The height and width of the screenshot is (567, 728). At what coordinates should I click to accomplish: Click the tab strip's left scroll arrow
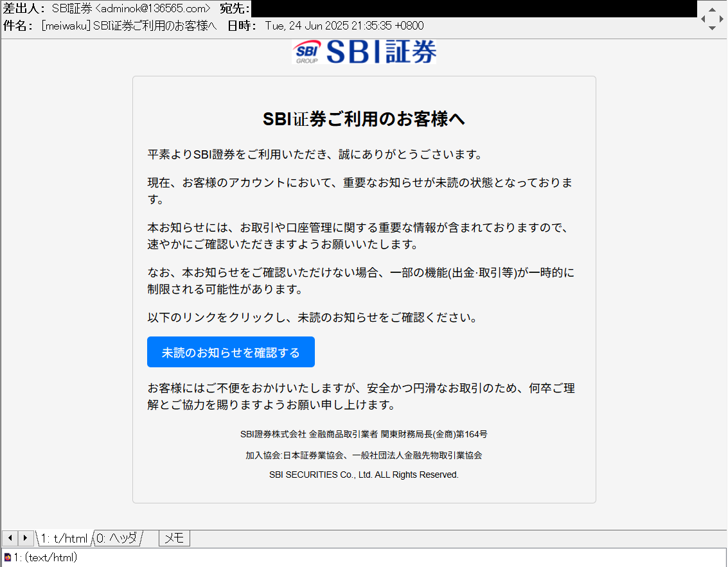click(x=10, y=538)
